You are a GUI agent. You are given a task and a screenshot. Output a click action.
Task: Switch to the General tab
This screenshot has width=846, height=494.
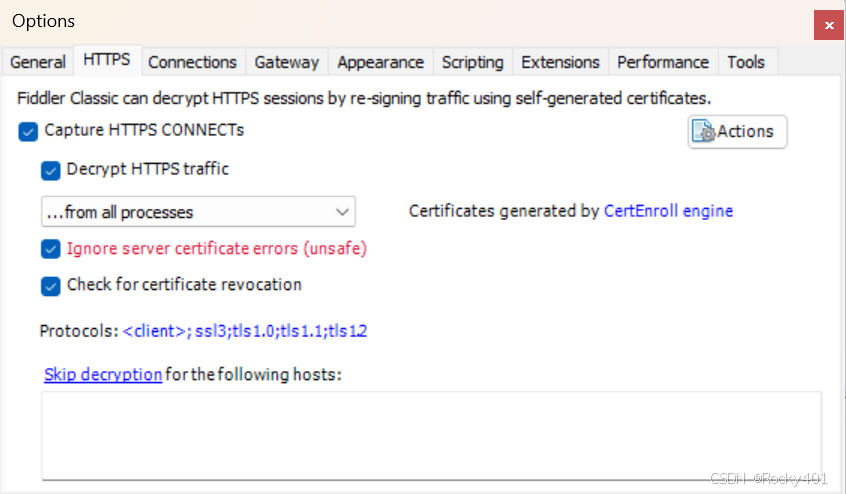click(x=38, y=62)
